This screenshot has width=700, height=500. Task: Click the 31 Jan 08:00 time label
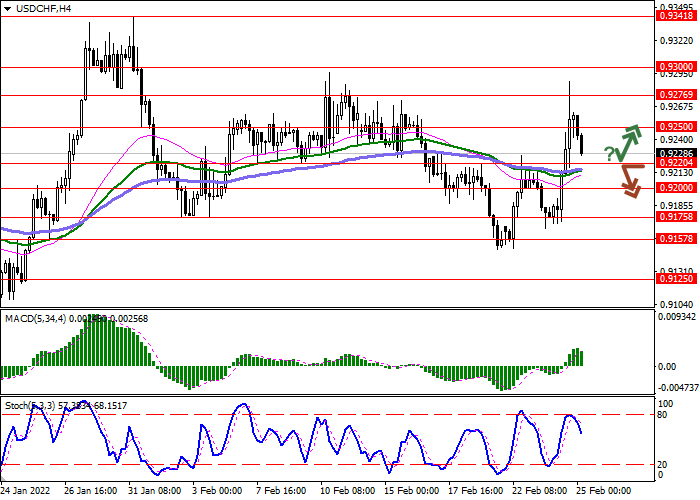pos(155,491)
